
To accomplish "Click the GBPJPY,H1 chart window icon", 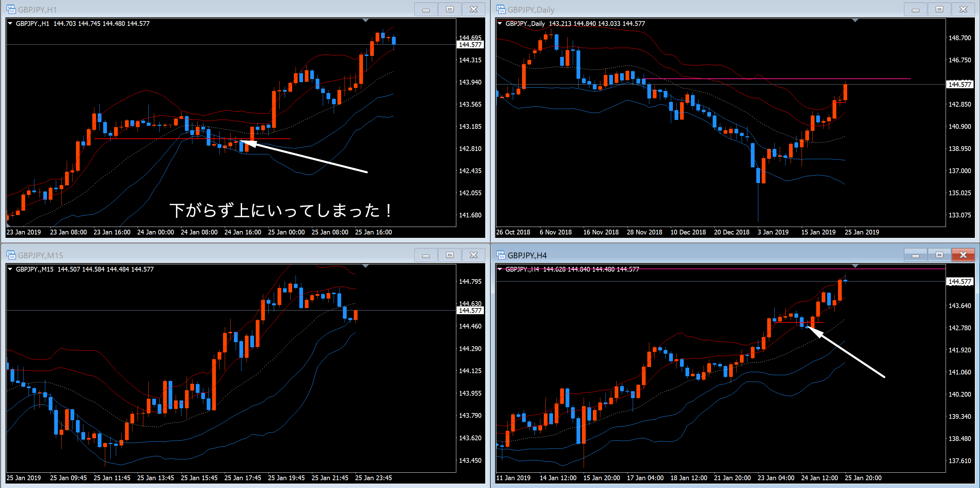I will (11, 9).
